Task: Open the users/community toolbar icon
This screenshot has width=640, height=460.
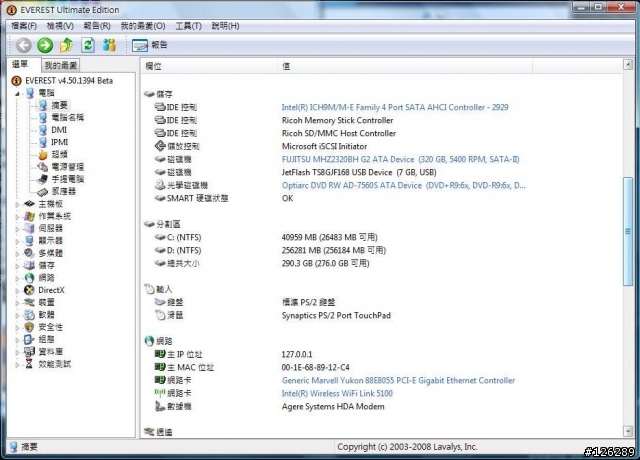Action: pos(109,45)
